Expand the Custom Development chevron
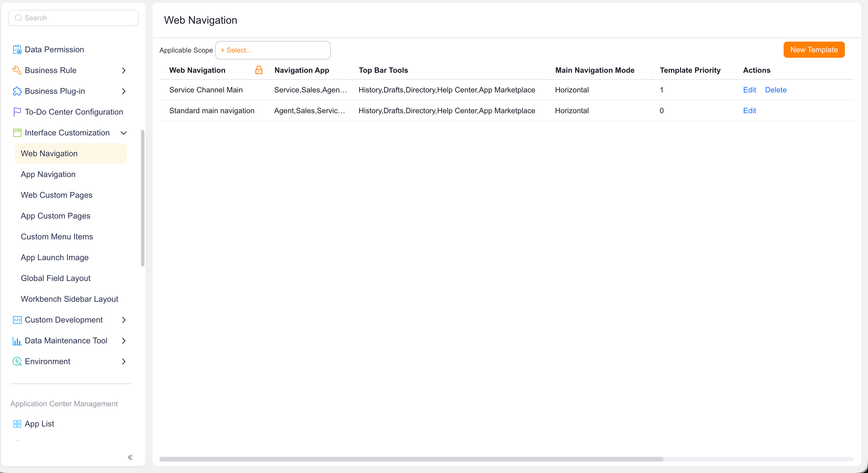This screenshot has width=868, height=473. pyautogui.click(x=124, y=320)
